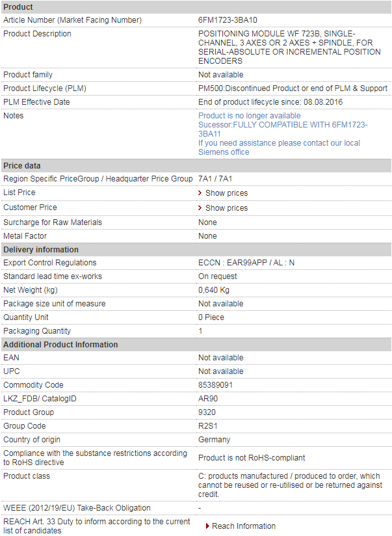Image resolution: width=392 pixels, height=536 pixels.
Task: Click the net weight value 0,640 Kg
Action: (x=214, y=290)
